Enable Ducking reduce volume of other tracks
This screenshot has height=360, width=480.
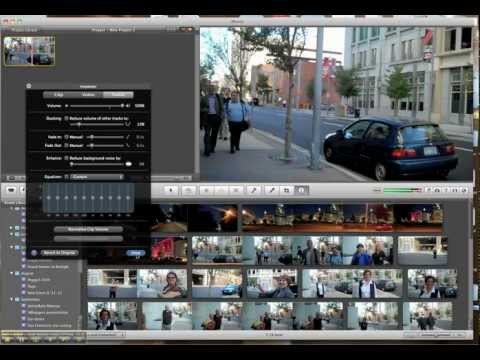tap(66, 118)
